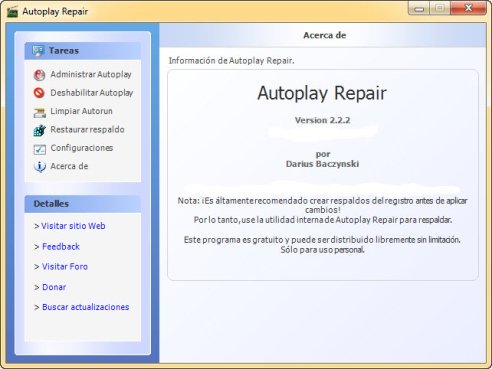Screen dimensions: 492x369
Task: Open Restaurar respaldo task
Action: [x=87, y=129]
